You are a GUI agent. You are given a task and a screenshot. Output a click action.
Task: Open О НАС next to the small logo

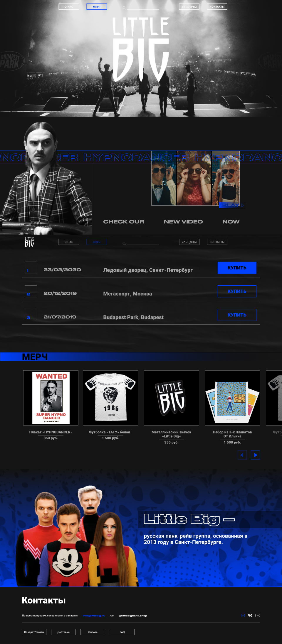click(x=69, y=242)
